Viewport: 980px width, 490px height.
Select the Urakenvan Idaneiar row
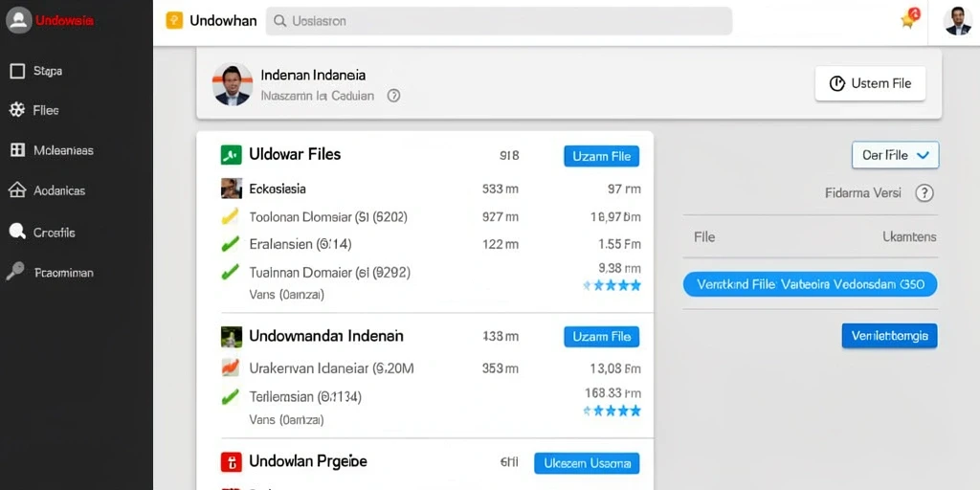click(432, 368)
